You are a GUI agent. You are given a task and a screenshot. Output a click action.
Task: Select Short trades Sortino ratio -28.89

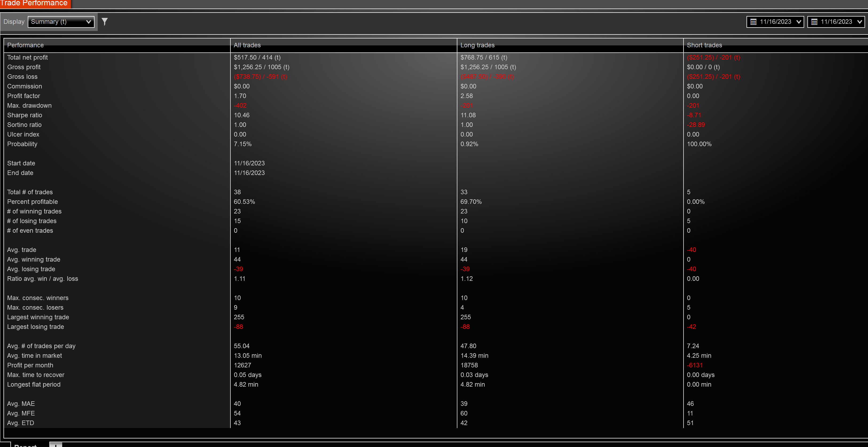pyautogui.click(x=696, y=125)
